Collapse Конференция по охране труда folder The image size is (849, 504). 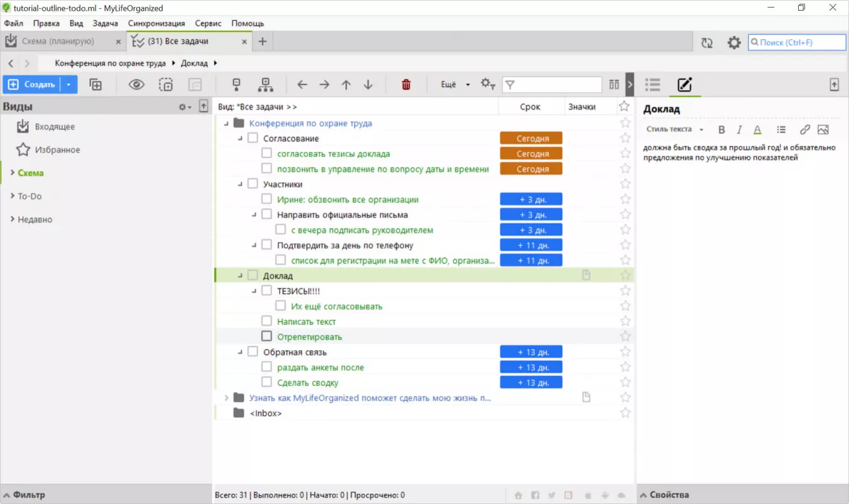[x=226, y=124]
